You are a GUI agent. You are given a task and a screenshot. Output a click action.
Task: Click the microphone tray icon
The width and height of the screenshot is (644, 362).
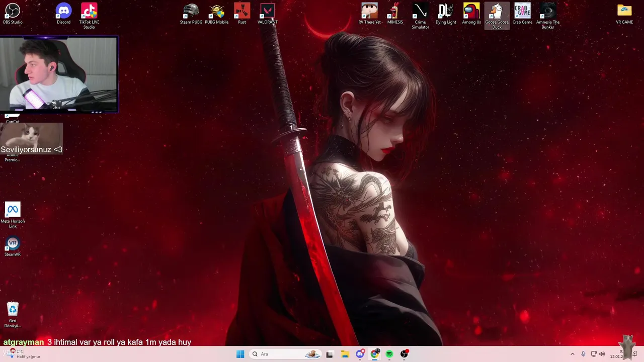[x=583, y=354]
